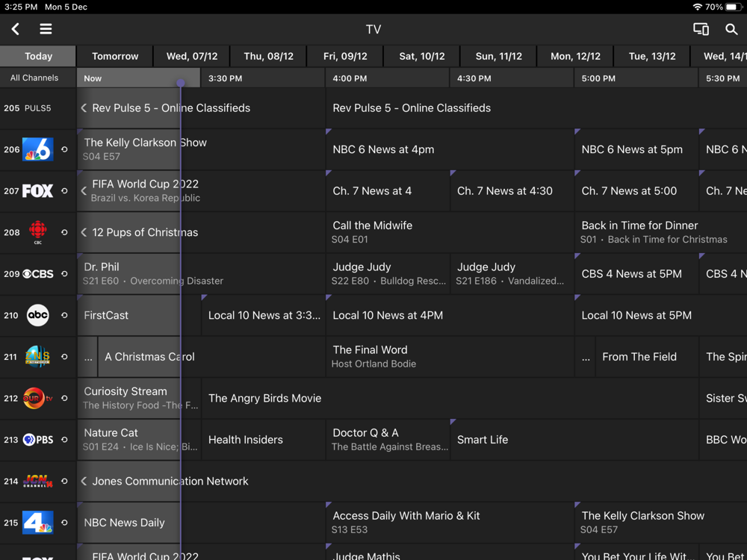Select the abc channel 210 logo

pos(37,315)
